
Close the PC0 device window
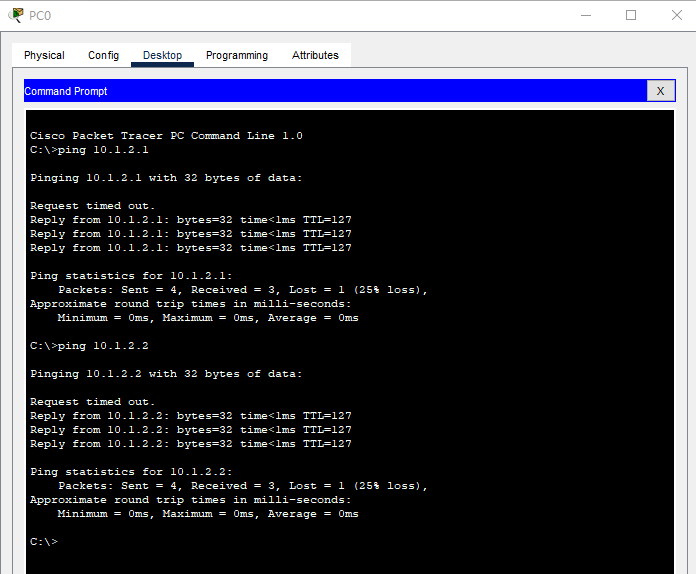[676, 16]
